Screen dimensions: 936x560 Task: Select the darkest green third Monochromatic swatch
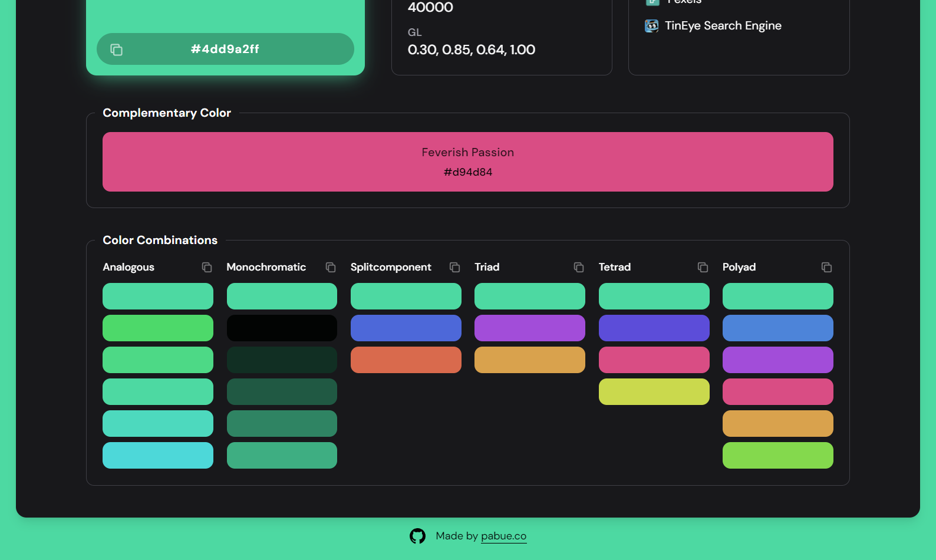click(282, 360)
